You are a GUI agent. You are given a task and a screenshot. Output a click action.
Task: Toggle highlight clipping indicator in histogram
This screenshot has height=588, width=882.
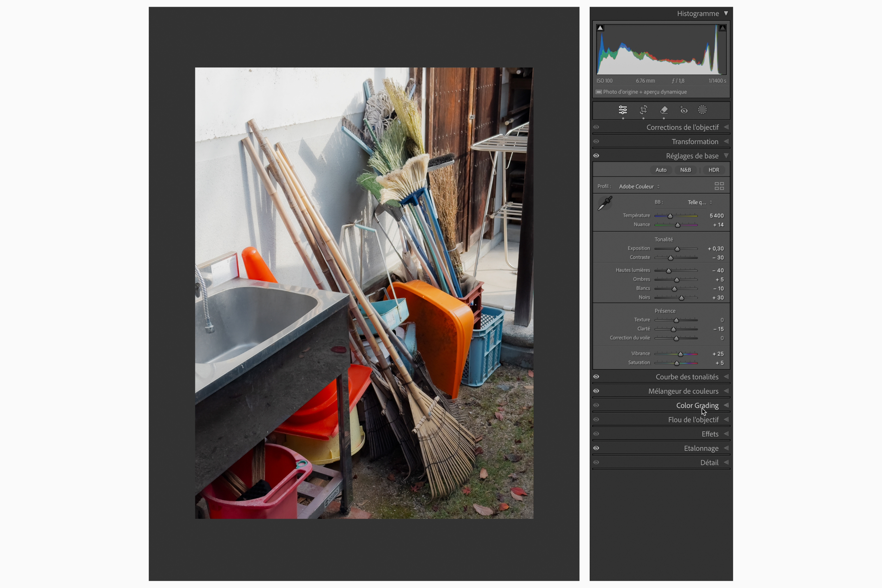(722, 28)
